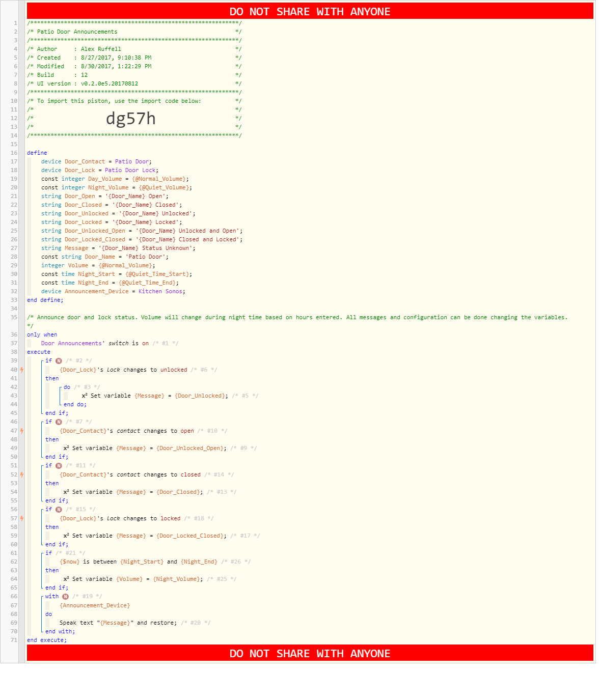Screen dimensions: 600x700
Task: Select Announcement_Device = Kitchen Sonos line
Action: click(x=114, y=291)
